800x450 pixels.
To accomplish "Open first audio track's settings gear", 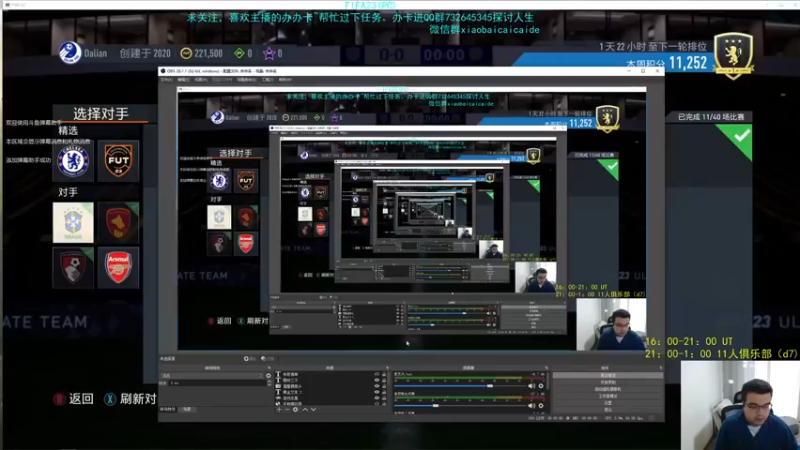I will tap(541, 386).
